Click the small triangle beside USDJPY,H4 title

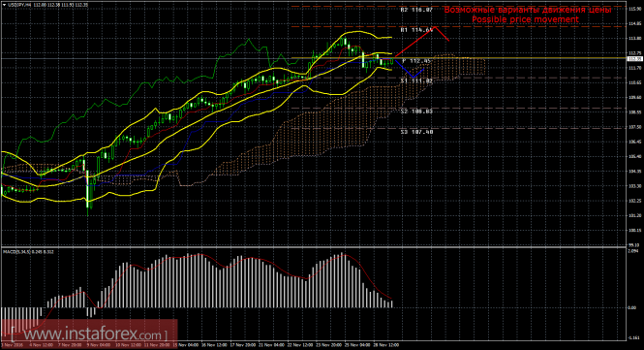point(4,5)
